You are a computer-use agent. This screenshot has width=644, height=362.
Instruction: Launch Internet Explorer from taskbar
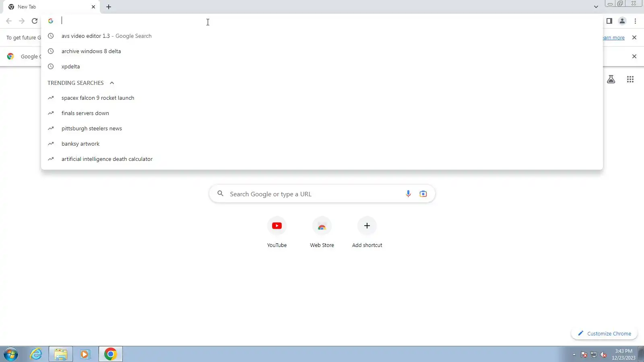coord(36,354)
